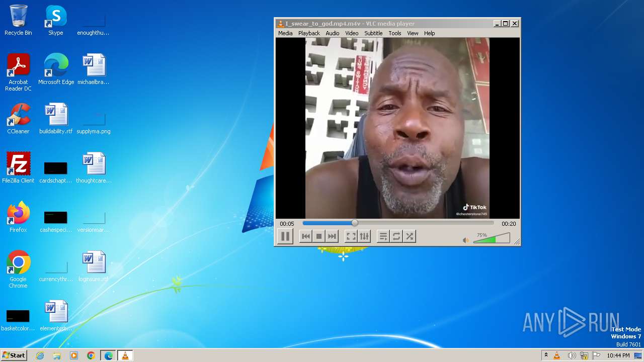Stop playback in VLC

tap(318, 236)
